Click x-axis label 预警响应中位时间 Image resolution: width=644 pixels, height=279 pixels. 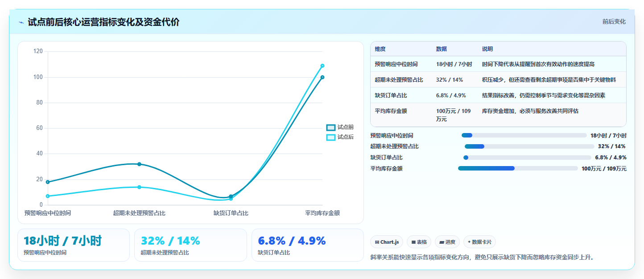coord(48,213)
